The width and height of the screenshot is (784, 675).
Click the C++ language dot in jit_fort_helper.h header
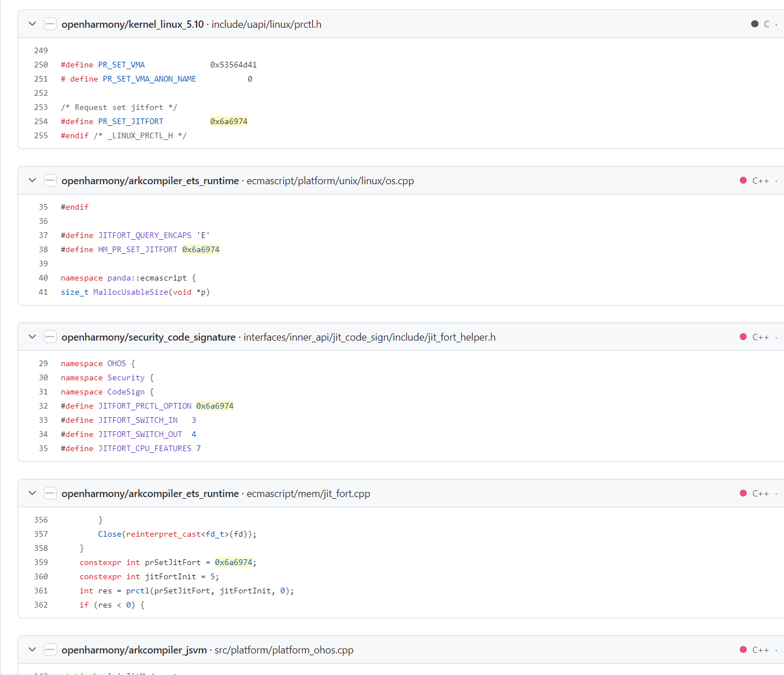(x=743, y=337)
